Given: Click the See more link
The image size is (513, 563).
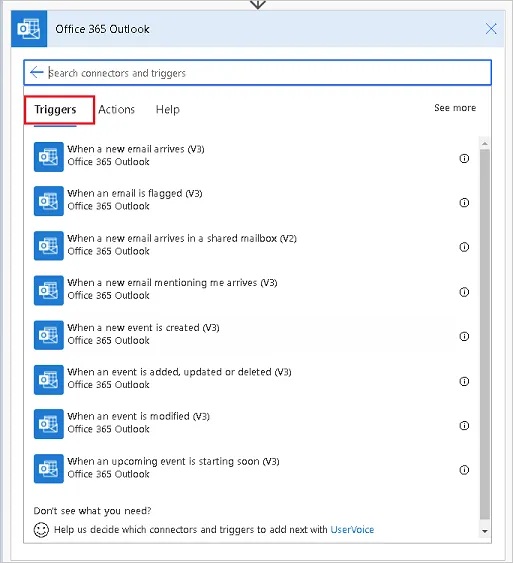Looking at the screenshot, I should coord(455,108).
